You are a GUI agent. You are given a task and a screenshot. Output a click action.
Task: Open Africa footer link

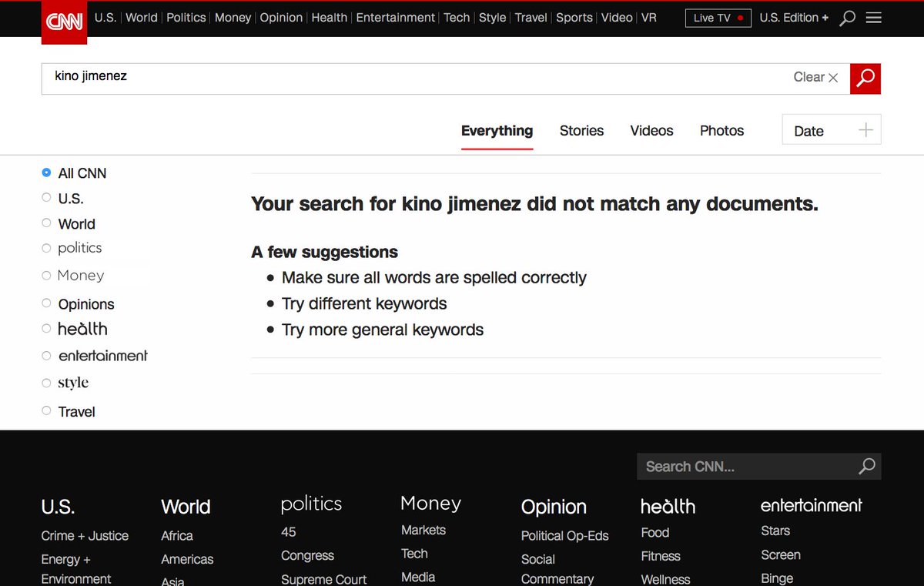pyautogui.click(x=177, y=536)
